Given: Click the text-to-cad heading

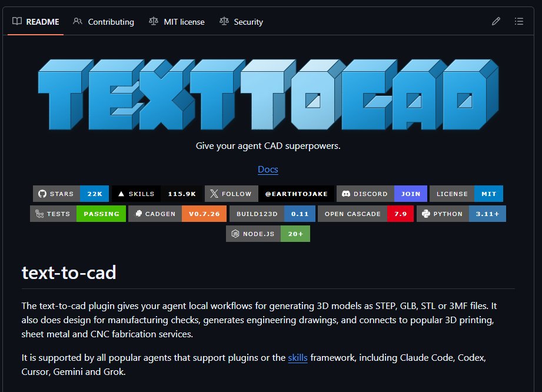Looking at the screenshot, I should (69, 273).
